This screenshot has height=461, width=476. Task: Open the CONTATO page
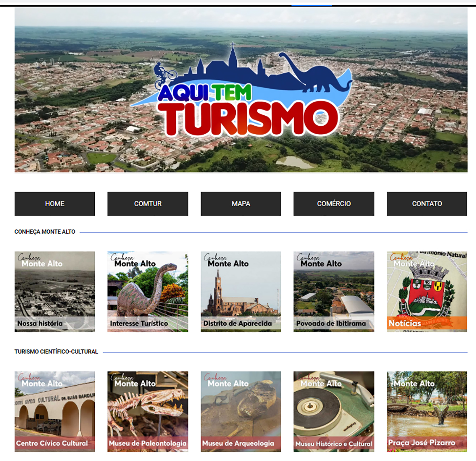pyautogui.click(x=427, y=204)
